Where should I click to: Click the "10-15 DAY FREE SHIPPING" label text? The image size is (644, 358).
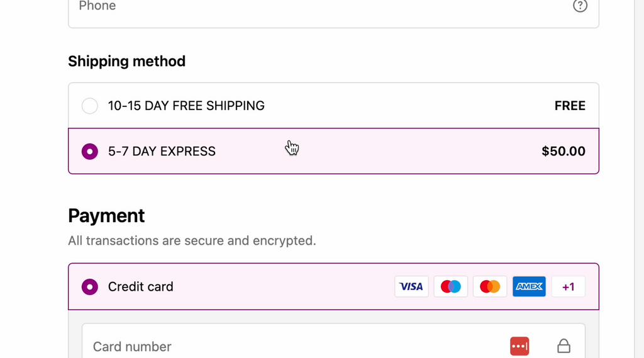[x=186, y=106]
